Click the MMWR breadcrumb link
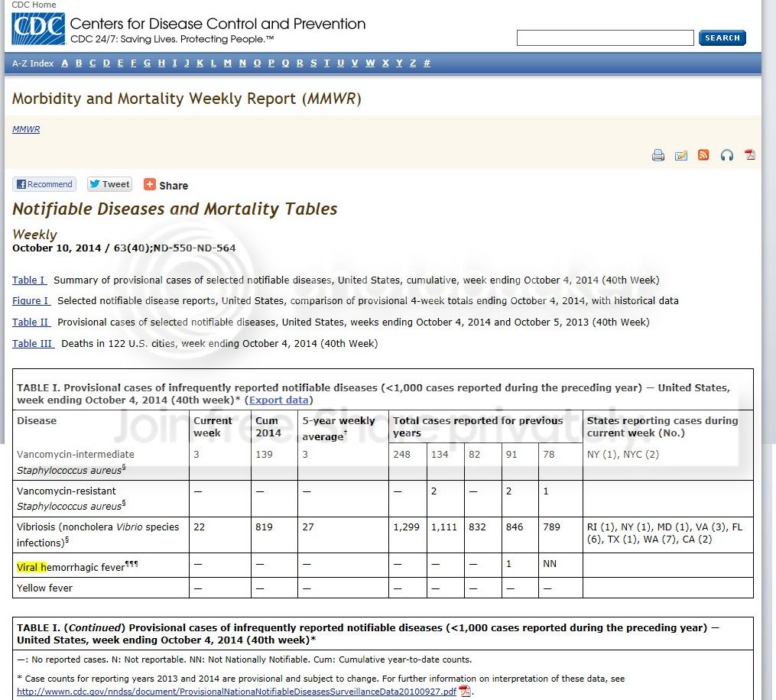This screenshot has width=776, height=700. (26, 129)
